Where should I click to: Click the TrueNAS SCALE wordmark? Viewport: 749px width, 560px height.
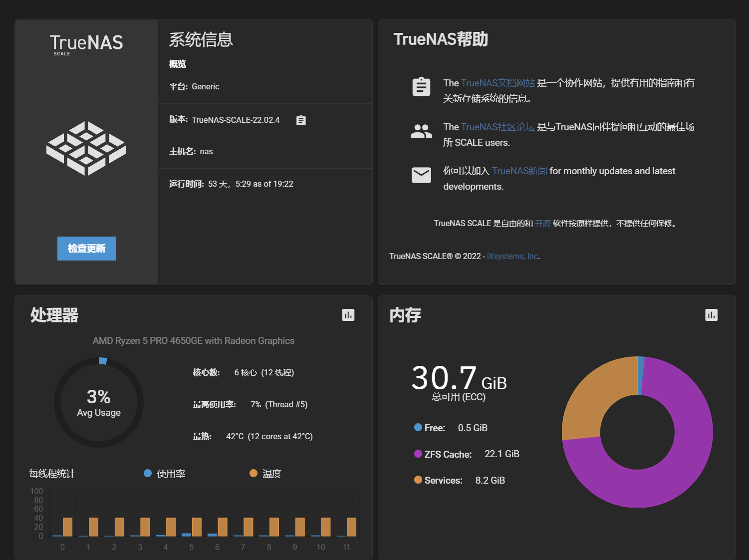pyautogui.click(x=86, y=44)
